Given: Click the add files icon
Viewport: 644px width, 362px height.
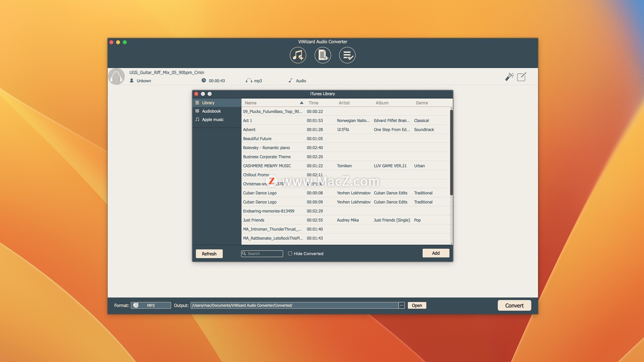Looking at the screenshot, I should tap(323, 55).
